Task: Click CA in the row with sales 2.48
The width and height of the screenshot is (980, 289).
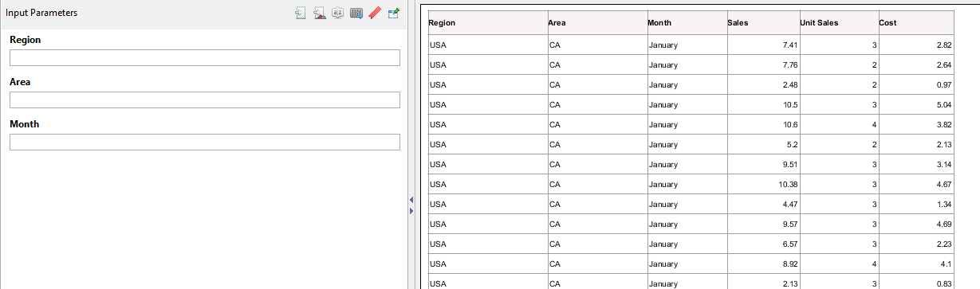Action: (x=556, y=84)
